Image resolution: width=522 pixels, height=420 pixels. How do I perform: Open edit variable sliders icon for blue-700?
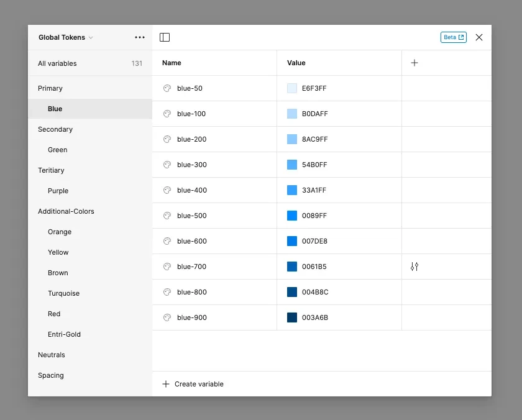coord(414,267)
